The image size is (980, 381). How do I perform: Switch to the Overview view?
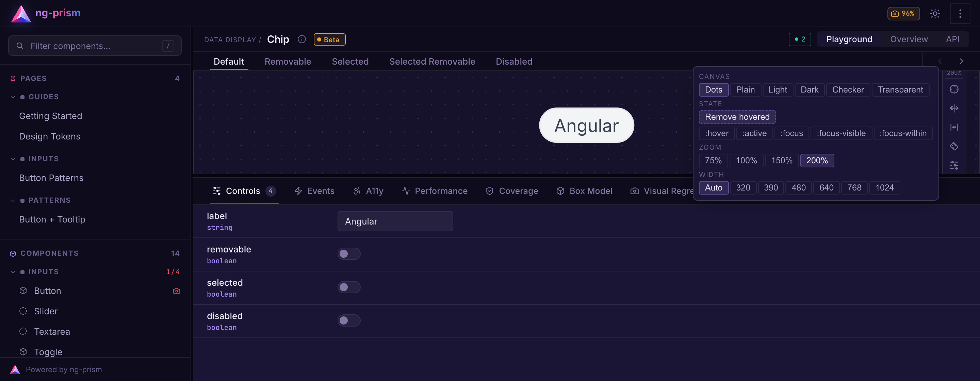909,39
